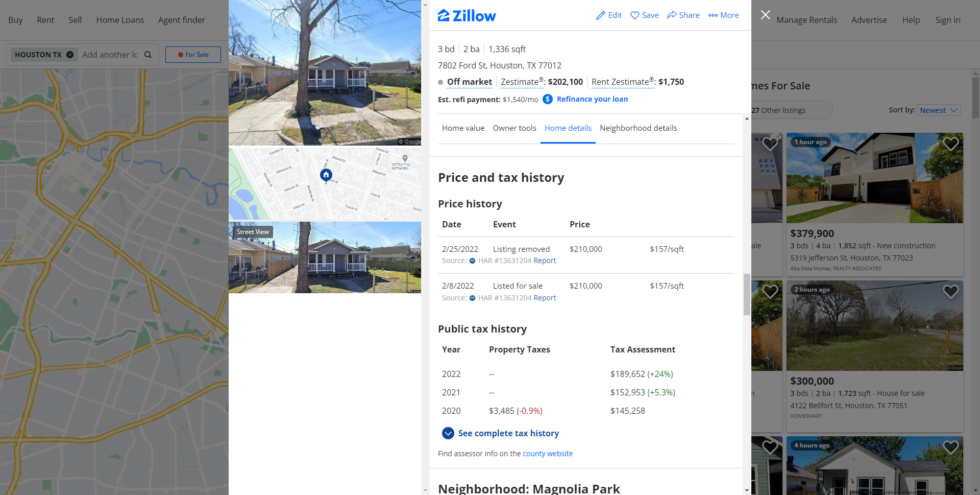Screen dimensions: 980x495
Task: Click the Zillow logo in the details panel
Action: (x=467, y=15)
